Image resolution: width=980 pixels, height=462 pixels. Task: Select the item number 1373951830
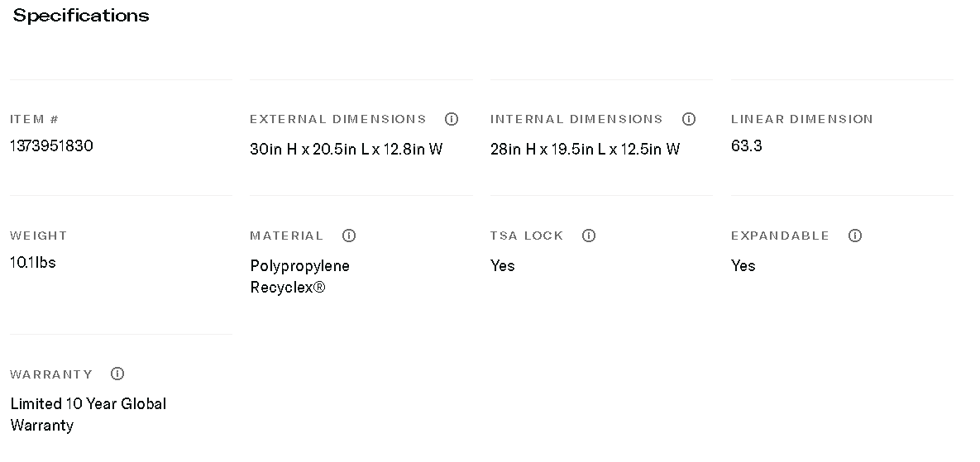51,145
